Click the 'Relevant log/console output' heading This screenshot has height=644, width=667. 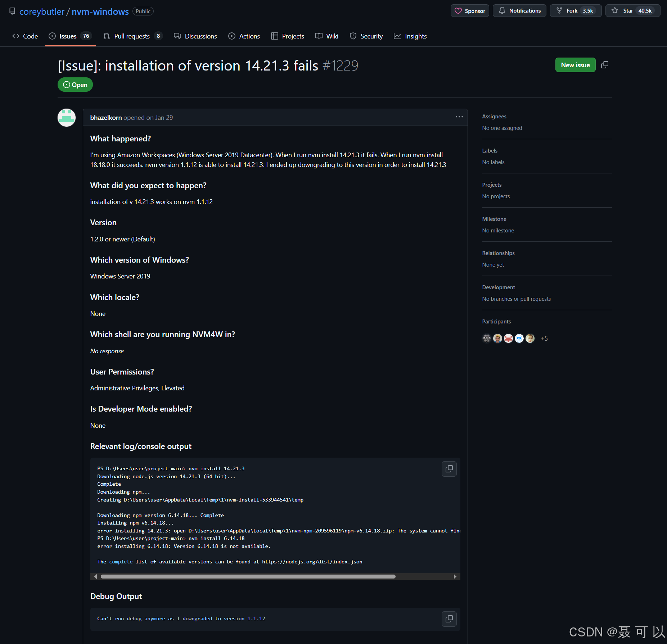(x=141, y=446)
